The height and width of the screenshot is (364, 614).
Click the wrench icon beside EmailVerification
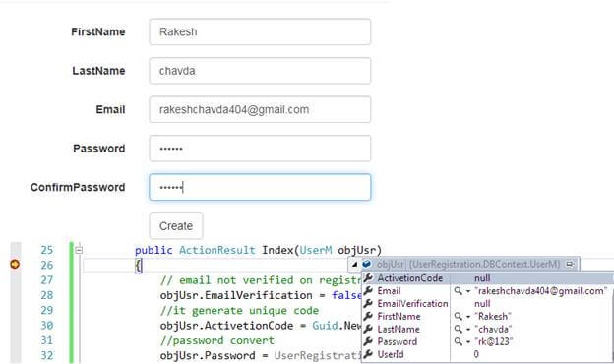(368, 304)
